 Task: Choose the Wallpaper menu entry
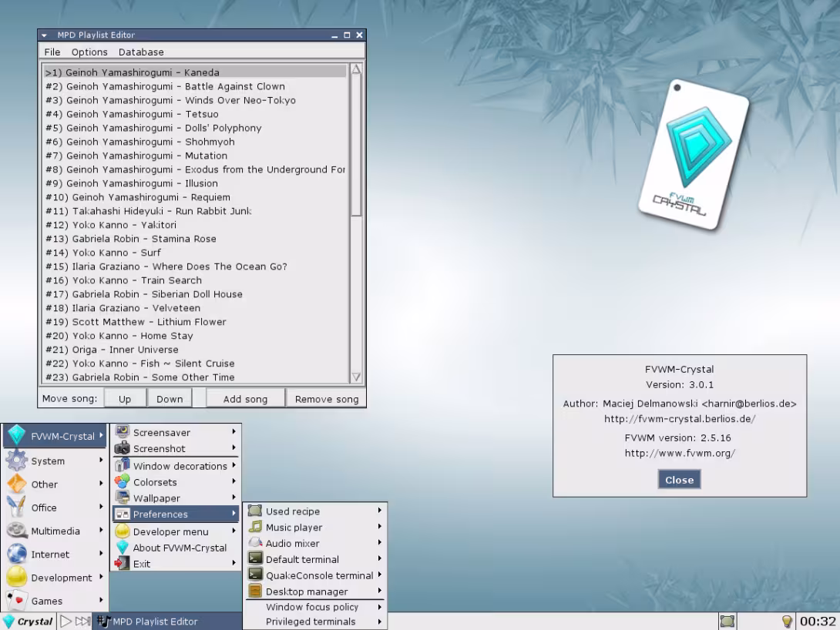pyautogui.click(x=176, y=498)
